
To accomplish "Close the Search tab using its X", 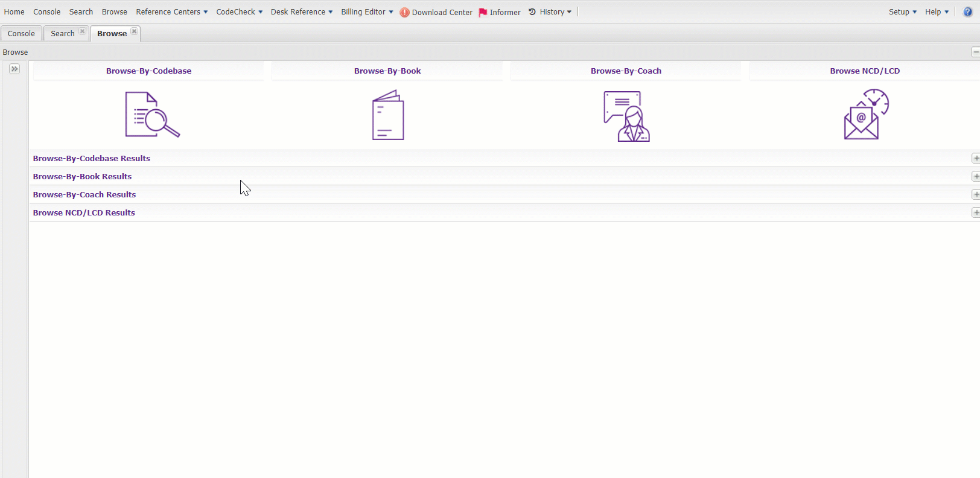I will (x=82, y=31).
